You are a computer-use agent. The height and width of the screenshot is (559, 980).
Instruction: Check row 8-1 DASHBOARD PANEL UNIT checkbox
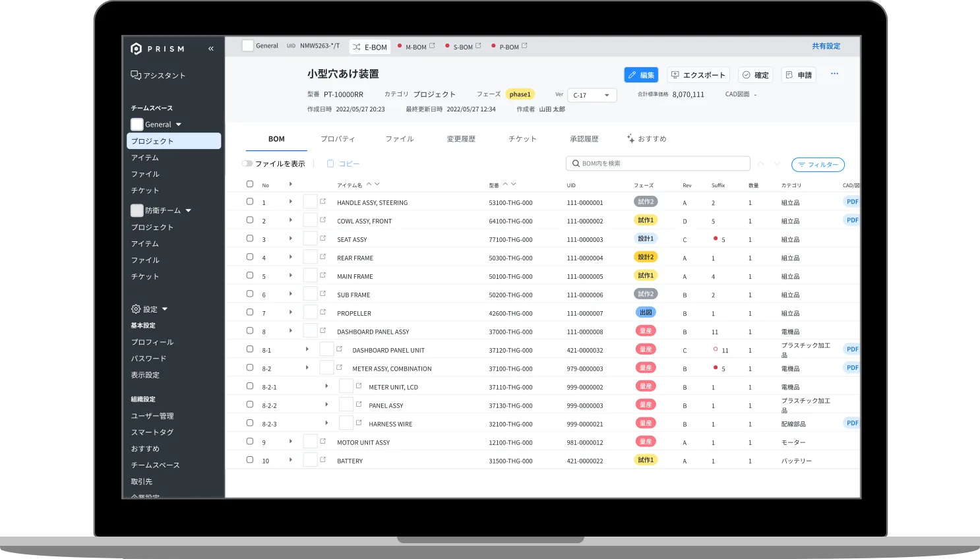pos(250,349)
